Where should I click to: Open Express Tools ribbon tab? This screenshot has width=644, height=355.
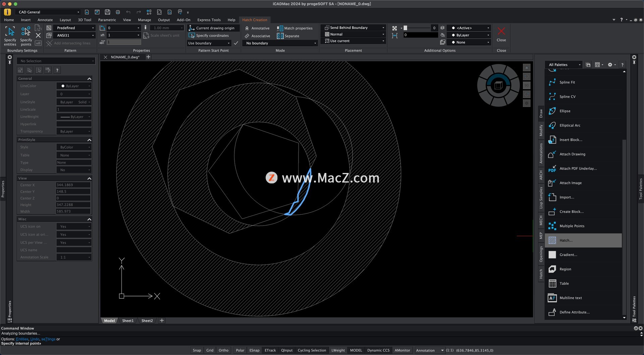tap(209, 20)
